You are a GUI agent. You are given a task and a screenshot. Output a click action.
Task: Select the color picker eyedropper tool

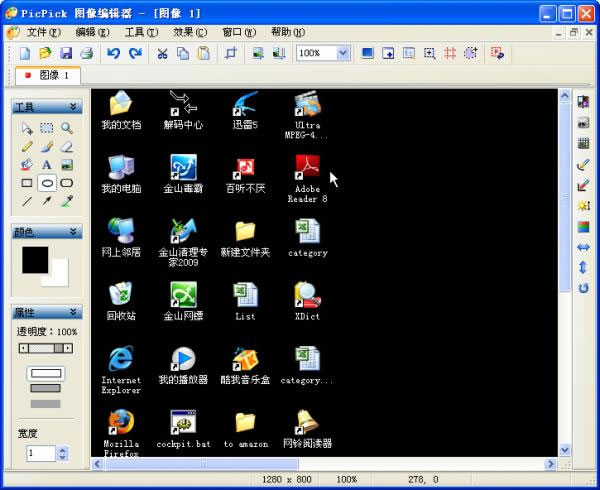[67, 201]
